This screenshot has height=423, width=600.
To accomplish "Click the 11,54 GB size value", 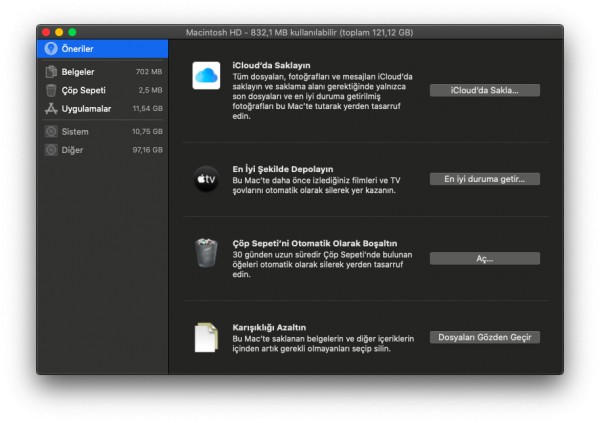I will click(x=148, y=109).
